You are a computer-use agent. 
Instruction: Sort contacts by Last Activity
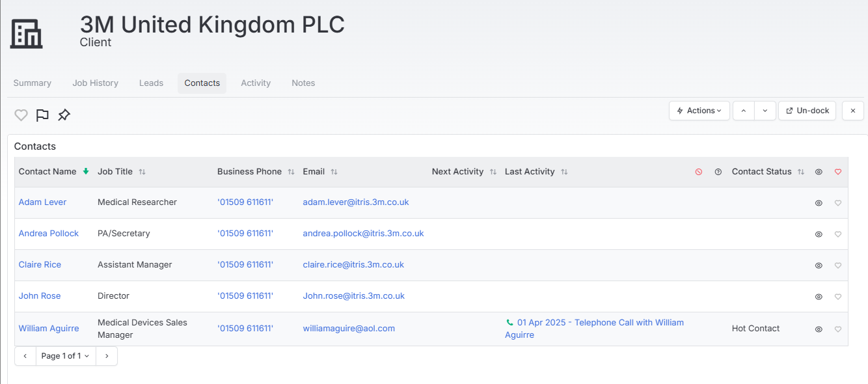564,172
